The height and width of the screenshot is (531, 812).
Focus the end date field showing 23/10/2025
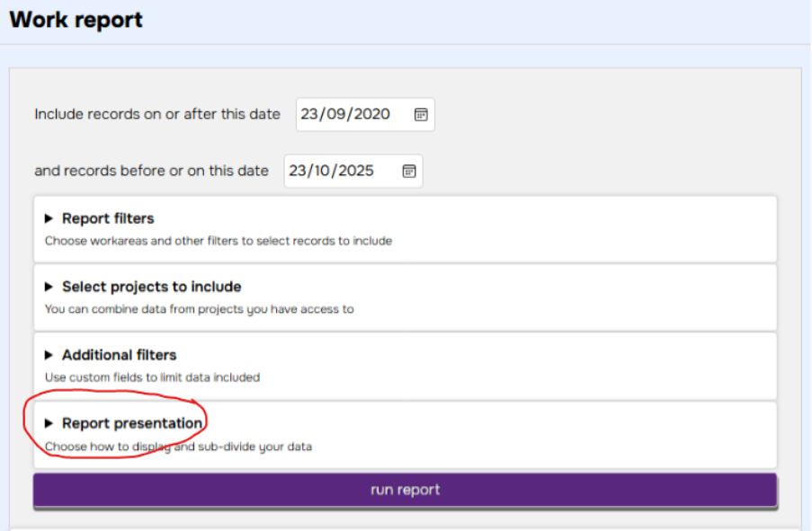[338, 171]
